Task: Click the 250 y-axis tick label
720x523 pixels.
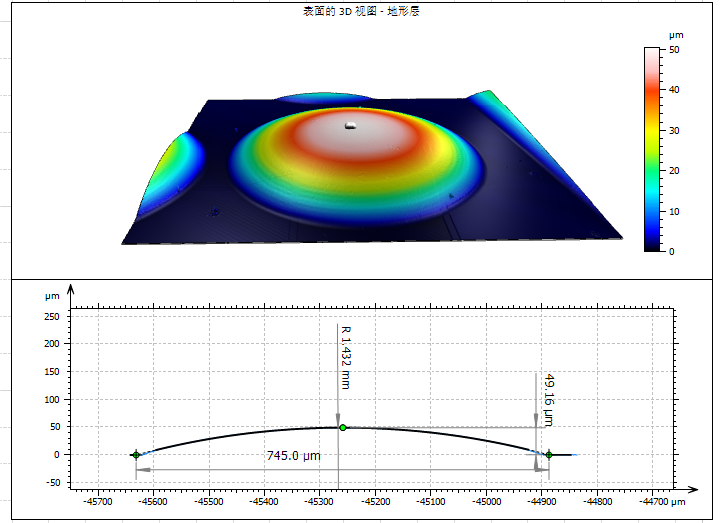Action: (52, 316)
